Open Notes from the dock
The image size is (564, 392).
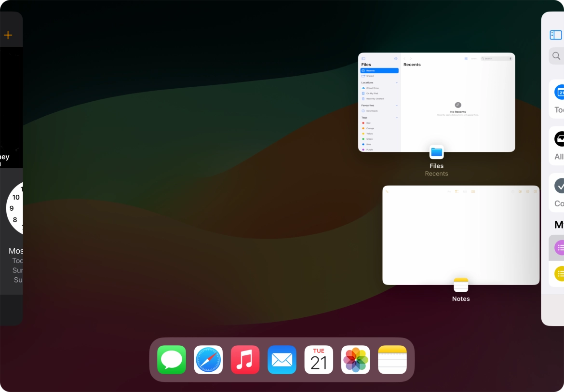point(392,360)
